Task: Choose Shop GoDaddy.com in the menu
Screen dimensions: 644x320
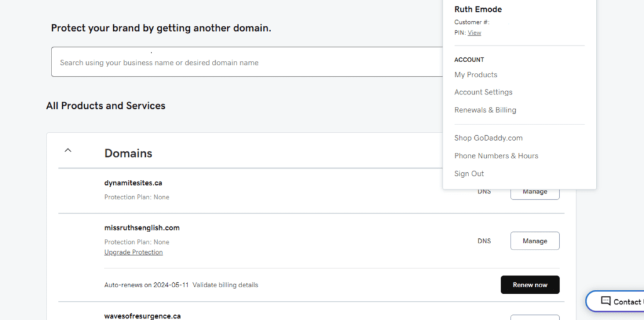Action: (x=488, y=138)
